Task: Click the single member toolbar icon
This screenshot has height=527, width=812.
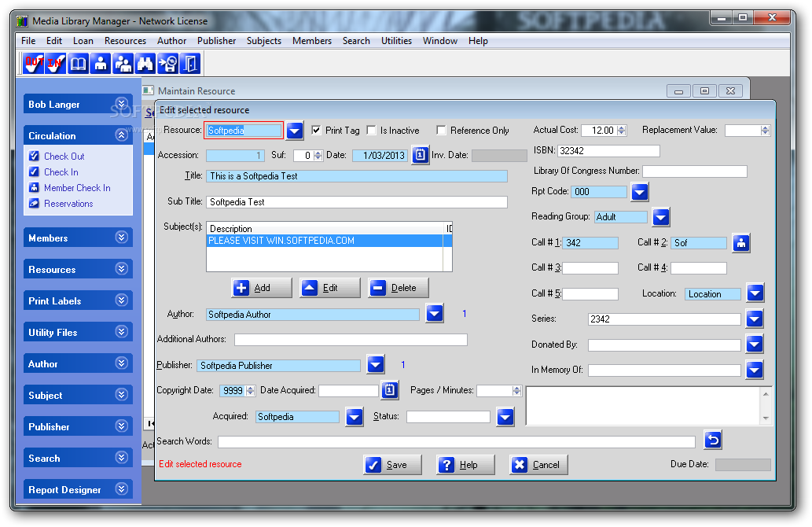Action: tap(101, 64)
